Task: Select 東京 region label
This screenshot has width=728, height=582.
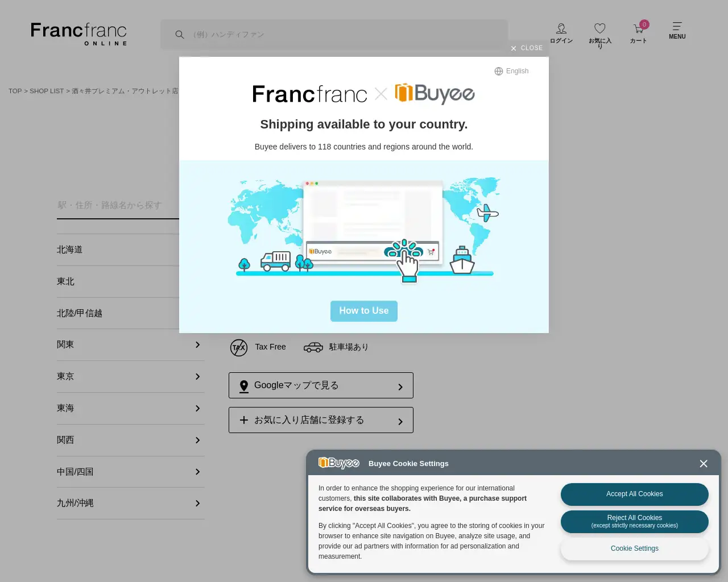Action: coord(65,376)
